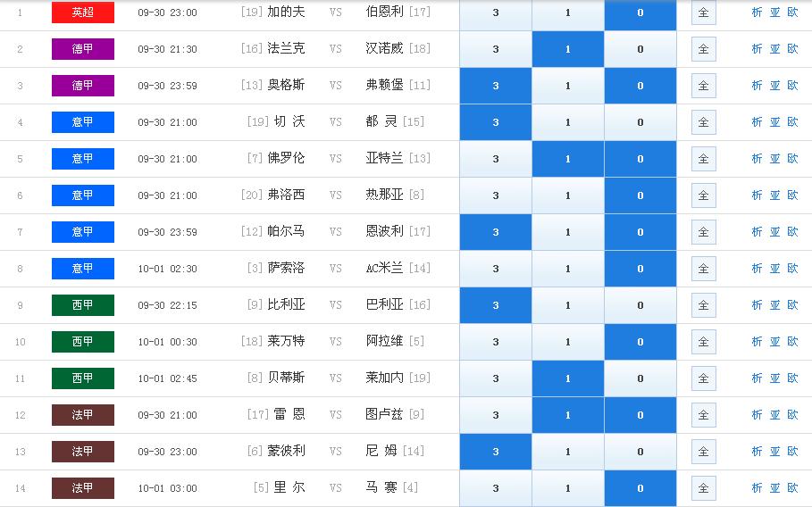The height and width of the screenshot is (507, 812).
Task: Click 全 button in 里尔 row
Action: [704, 488]
